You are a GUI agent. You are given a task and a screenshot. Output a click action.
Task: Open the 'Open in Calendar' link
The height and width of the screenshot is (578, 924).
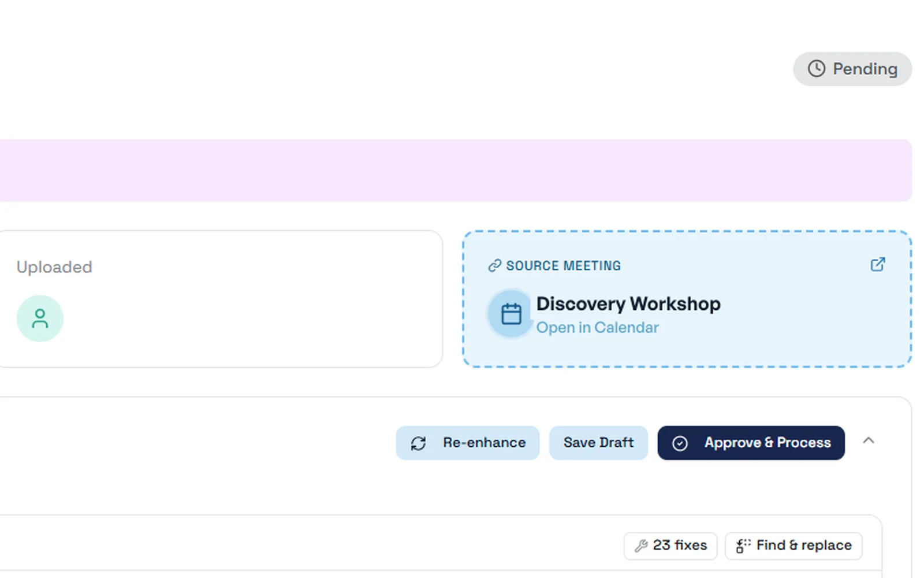tap(597, 328)
